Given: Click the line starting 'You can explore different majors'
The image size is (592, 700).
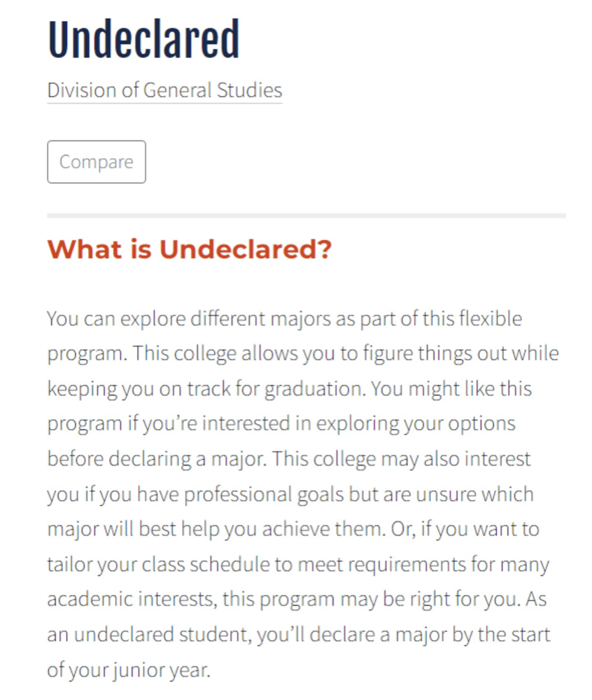Looking at the screenshot, I should [x=285, y=319].
